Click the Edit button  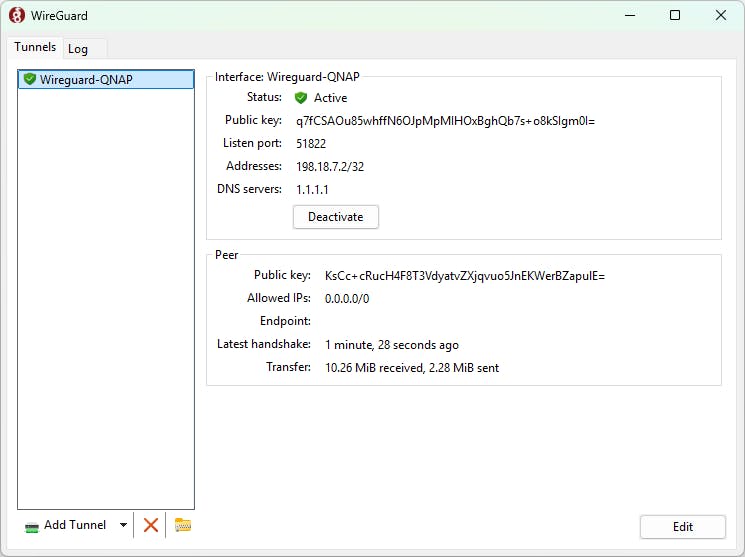point(683,527)
